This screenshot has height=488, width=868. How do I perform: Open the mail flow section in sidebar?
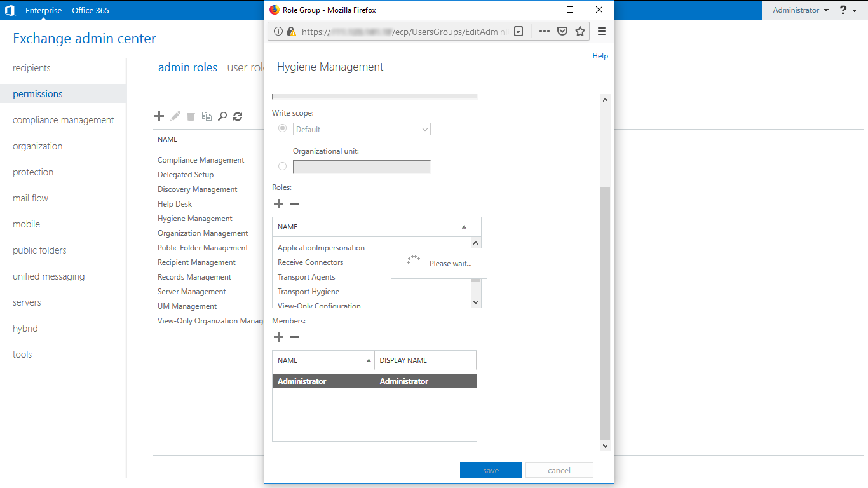pos(31,198)
